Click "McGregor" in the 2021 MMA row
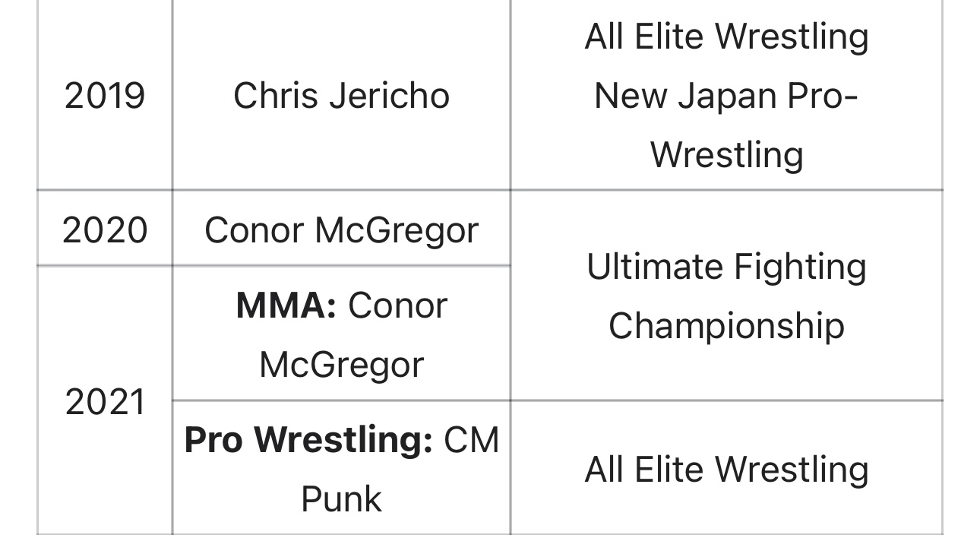 pos(341,364)
